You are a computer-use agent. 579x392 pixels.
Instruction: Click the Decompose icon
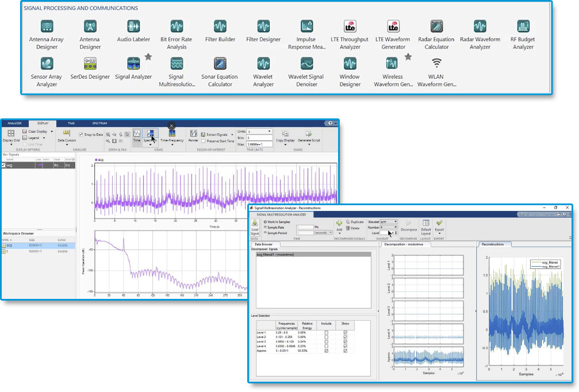[409, 225]
